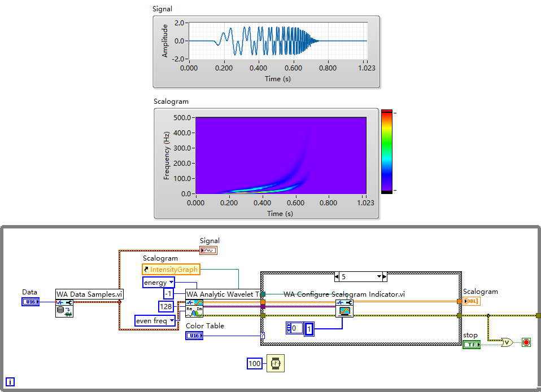
Task: Click the Signal waveform plot area
Action: [x=278, y=41]
